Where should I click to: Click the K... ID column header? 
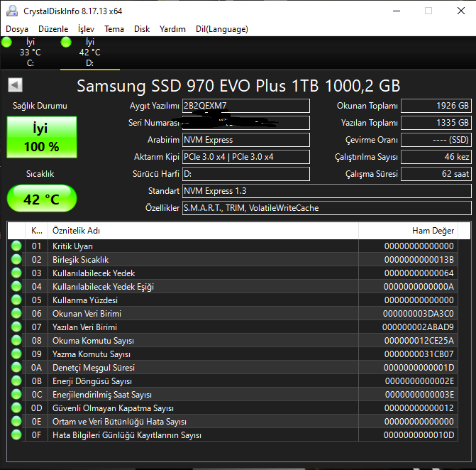click(36, 231)
